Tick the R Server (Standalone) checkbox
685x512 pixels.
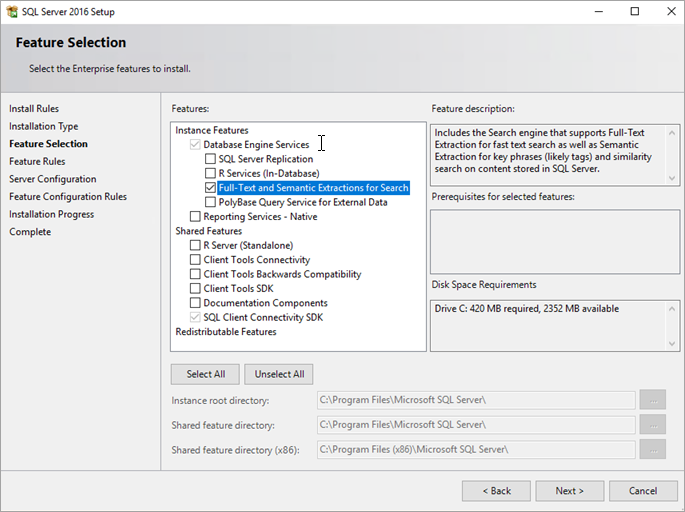(x=195, y=246)
